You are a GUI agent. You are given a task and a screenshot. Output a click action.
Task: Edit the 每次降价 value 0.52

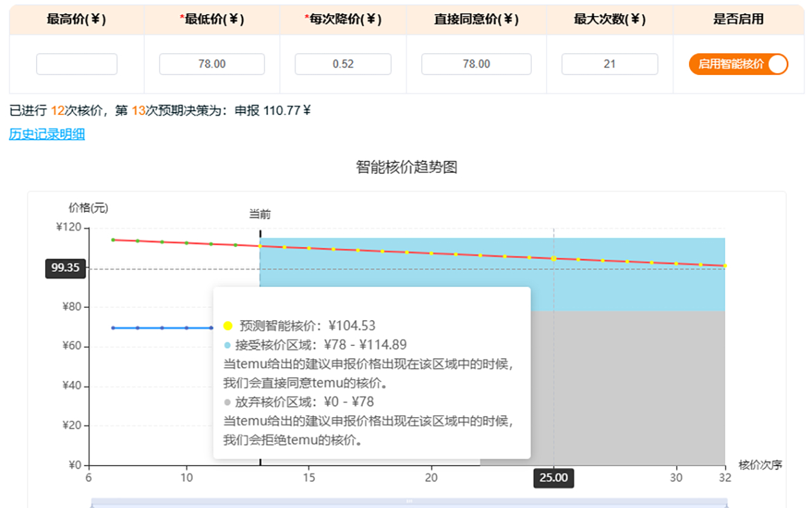pos(343,63)
